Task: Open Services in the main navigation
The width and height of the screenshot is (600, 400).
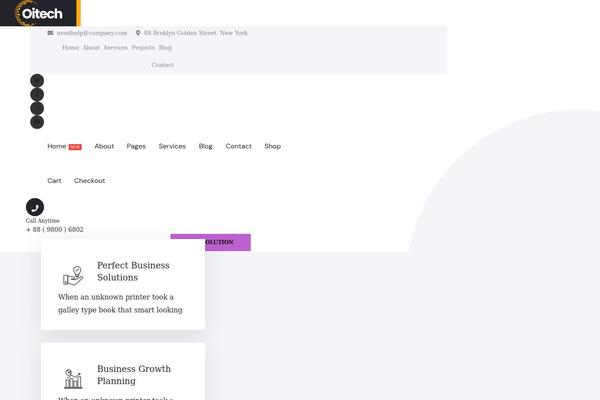Action: coord(172,146)
